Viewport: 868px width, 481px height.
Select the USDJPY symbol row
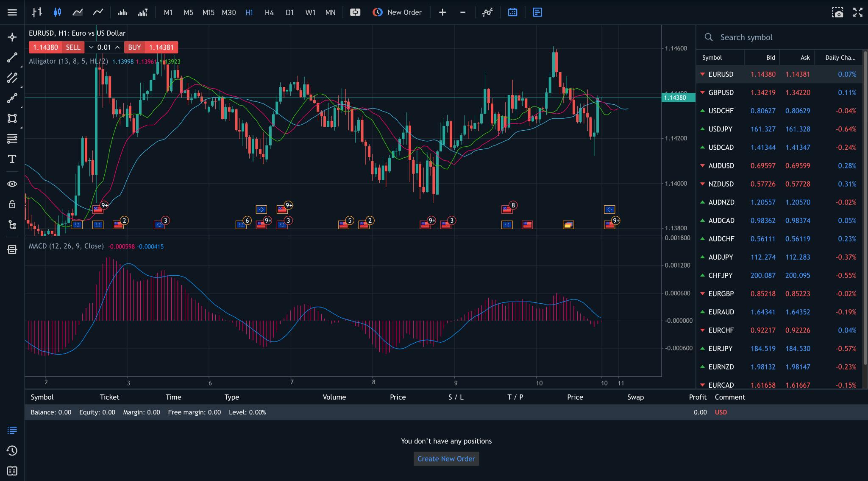point(779,129)
